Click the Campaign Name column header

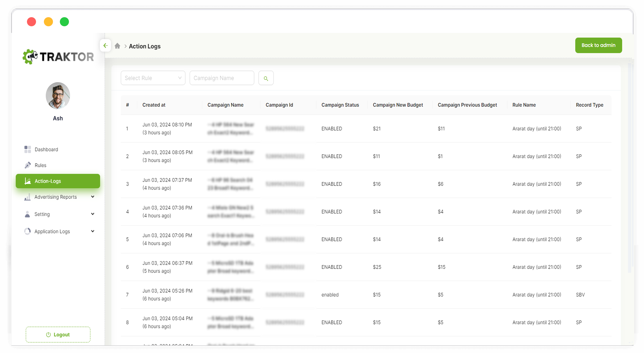pyautogui.click(x=225, y=105)
